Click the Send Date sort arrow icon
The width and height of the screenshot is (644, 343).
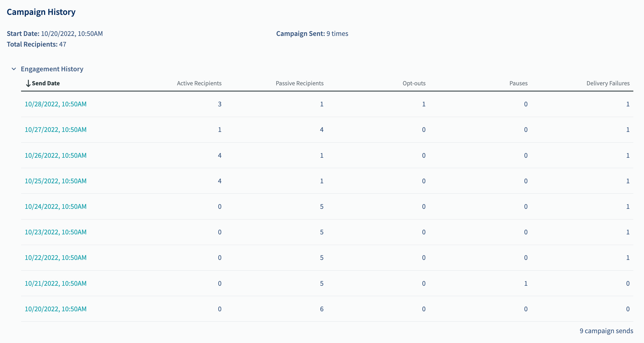tap(28, 83)
